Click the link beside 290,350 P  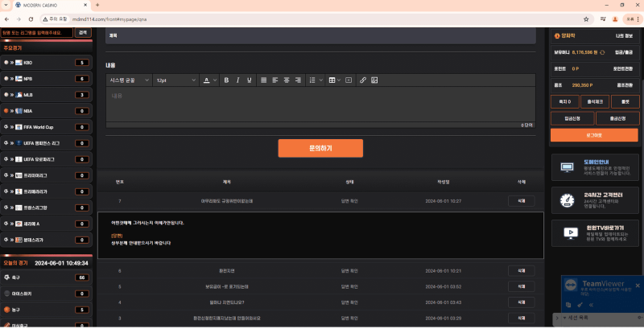click(625, 85)
